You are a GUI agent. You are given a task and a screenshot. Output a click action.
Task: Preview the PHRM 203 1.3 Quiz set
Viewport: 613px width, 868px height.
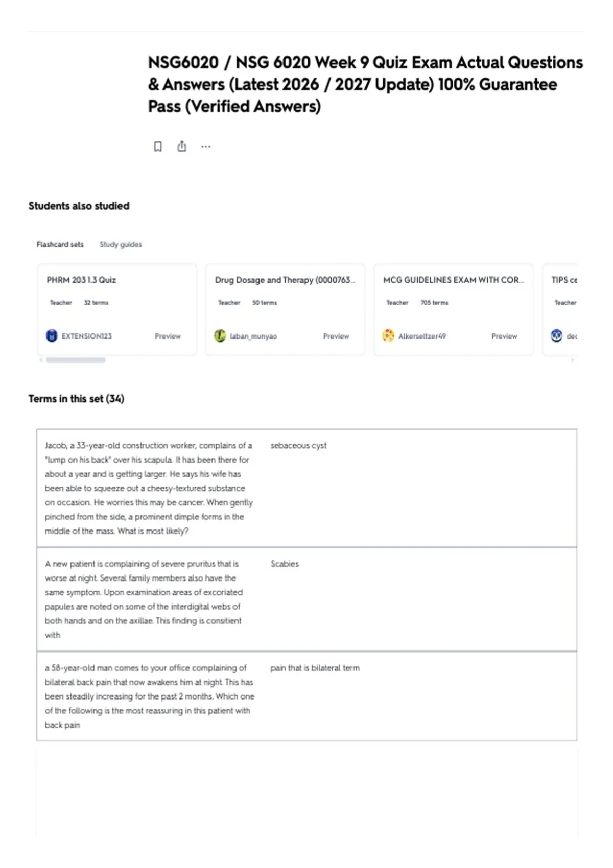click(168, 336)
